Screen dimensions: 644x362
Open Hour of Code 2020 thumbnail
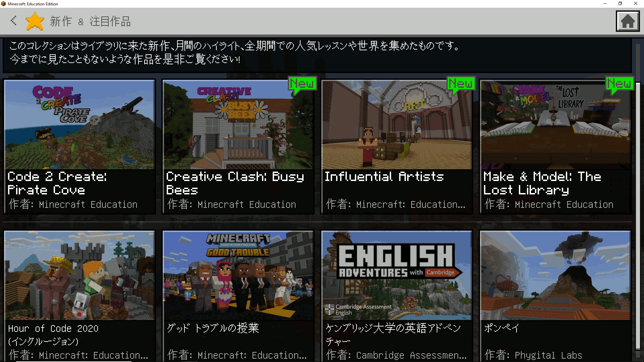pos(79,276)
